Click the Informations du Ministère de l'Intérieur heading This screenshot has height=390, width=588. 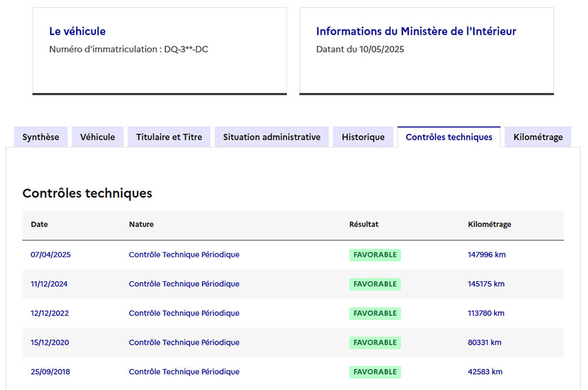(416, 32)
